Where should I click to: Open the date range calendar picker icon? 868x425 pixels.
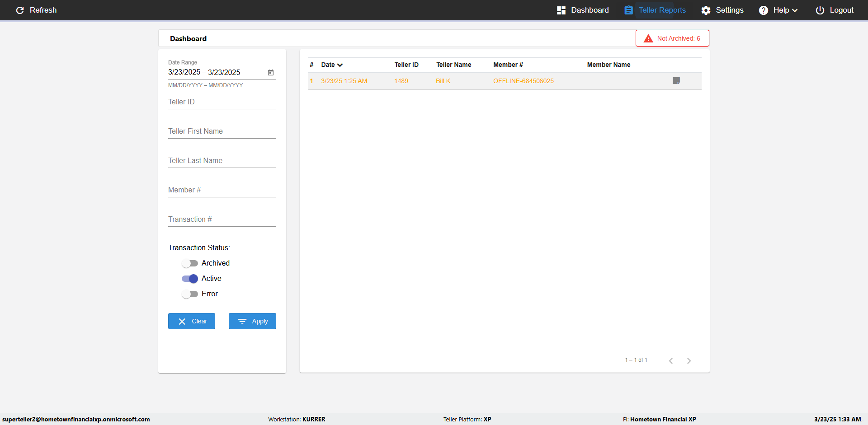click(x=271, y=72)
